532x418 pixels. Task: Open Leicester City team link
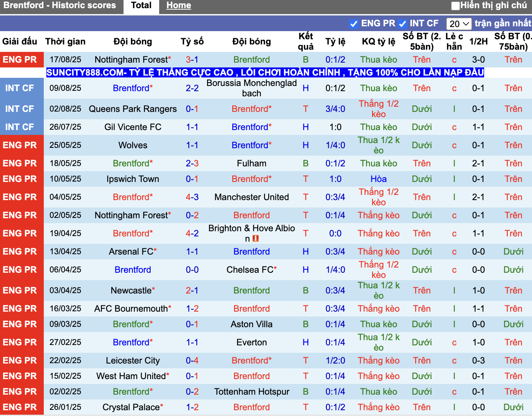point(133,361)
